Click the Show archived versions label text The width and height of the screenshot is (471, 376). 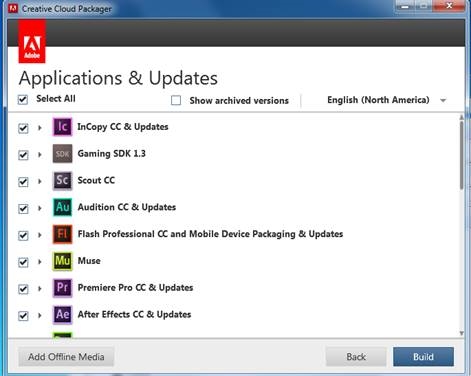(239, 101)
